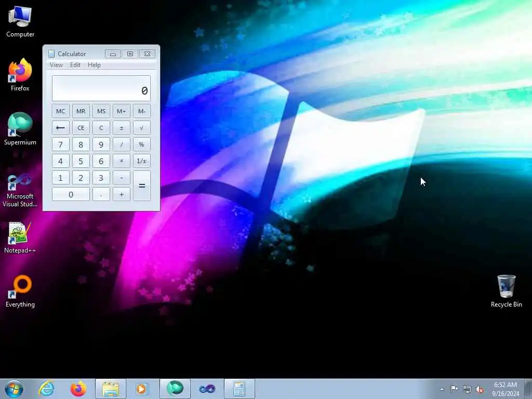Toggle sign with the ± button
The height and width of the screenshot is (399, 532).
(122, 128)
